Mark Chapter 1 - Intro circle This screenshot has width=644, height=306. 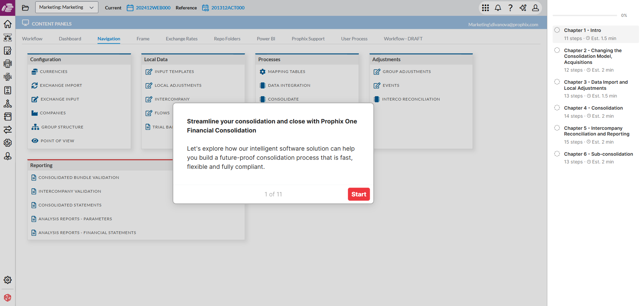coord(557,30)
